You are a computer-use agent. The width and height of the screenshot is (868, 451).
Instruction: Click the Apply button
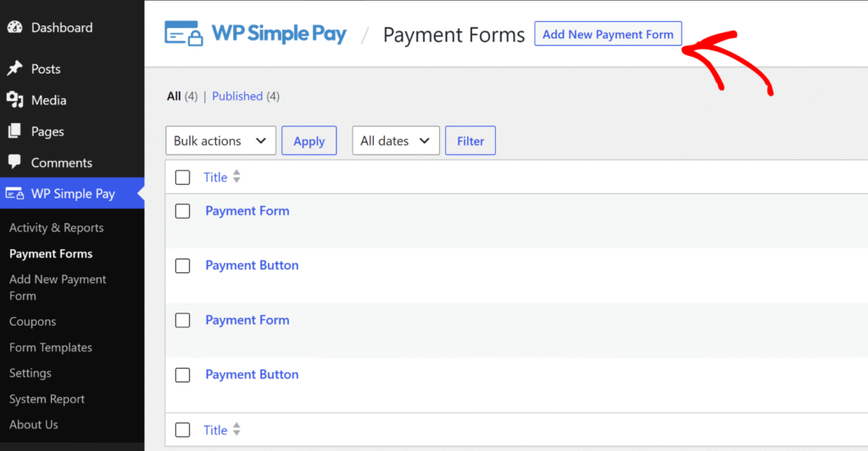tap(309, 141)
